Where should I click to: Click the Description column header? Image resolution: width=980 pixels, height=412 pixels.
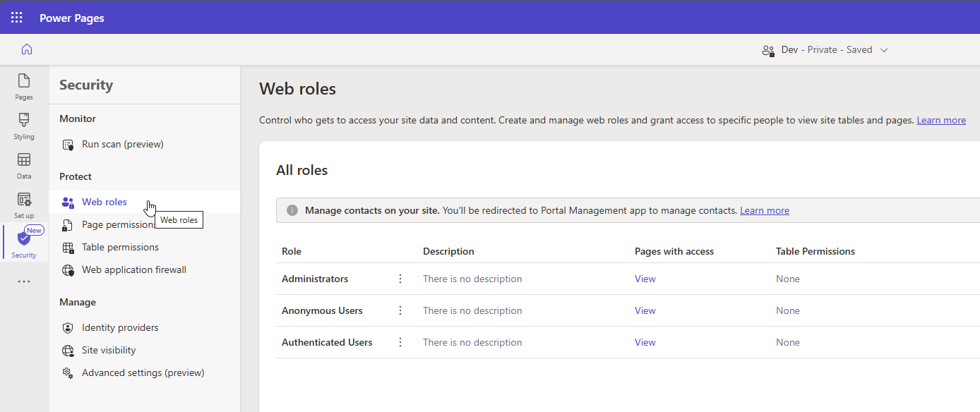coord(448,251)
